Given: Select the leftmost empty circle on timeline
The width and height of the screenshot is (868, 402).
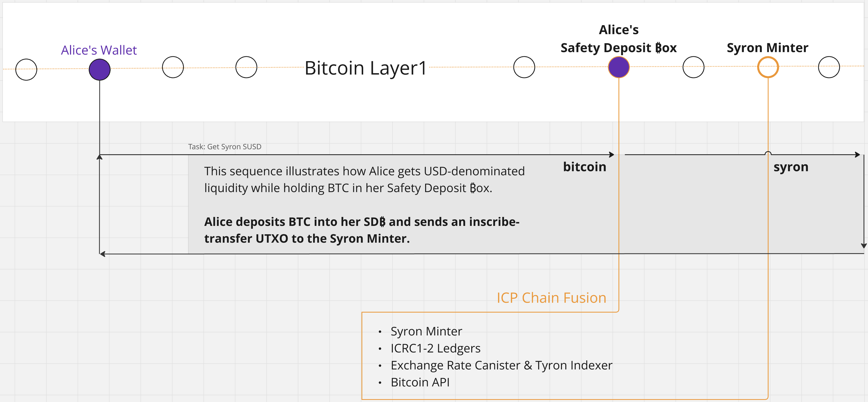Looking at the screenshot, I should pos(26,69).
